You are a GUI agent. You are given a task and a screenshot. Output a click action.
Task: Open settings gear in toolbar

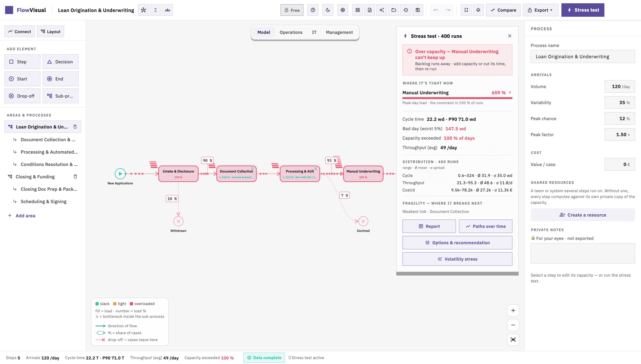click(343, 10)
